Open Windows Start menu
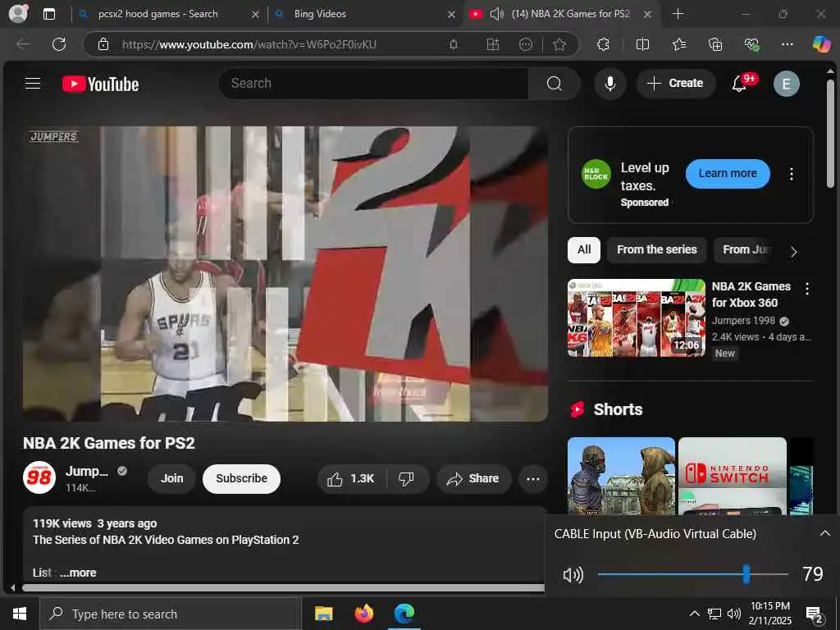Screen dimensions: 840x630 point(20,614)
